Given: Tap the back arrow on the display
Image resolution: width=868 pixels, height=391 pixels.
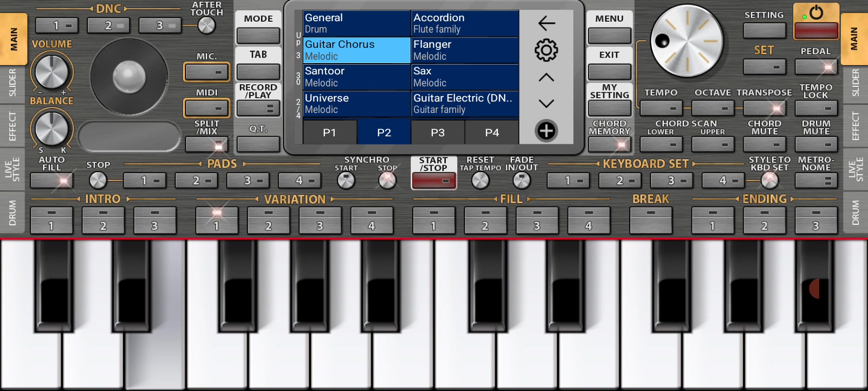Looking at the screenshot, I should (x=546, y=23).
